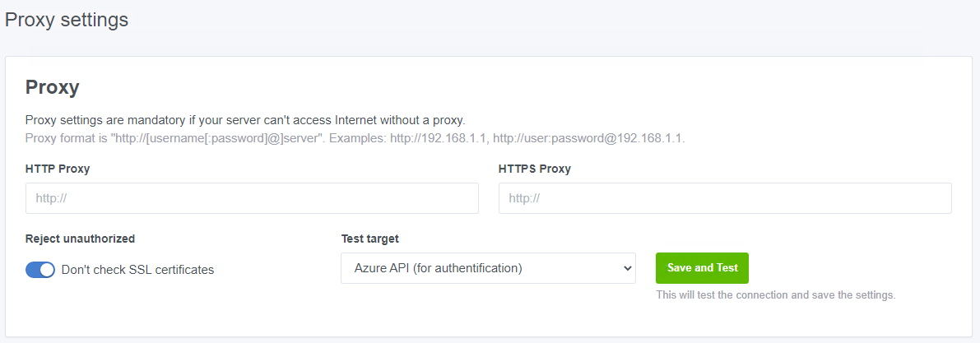Toggle the Reject unauthorized switch
The height and width of the screenshot is (343, 980).
click(40, 270)
